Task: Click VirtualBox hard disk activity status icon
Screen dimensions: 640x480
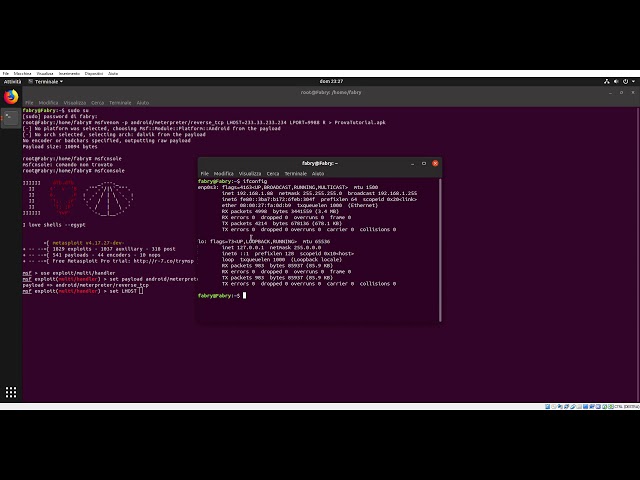Action: (547, 407)
